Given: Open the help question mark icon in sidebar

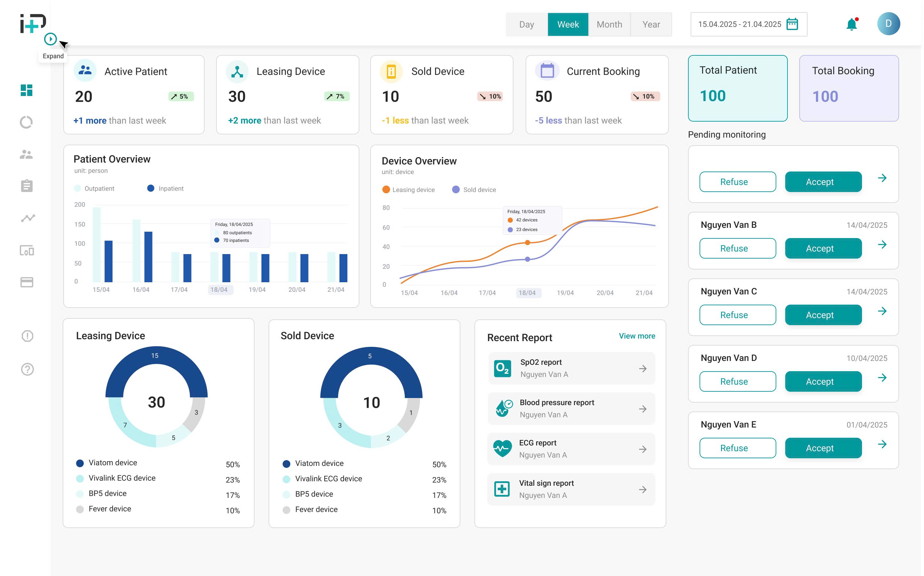Looking at the screenshot, I should coord(27,369).
